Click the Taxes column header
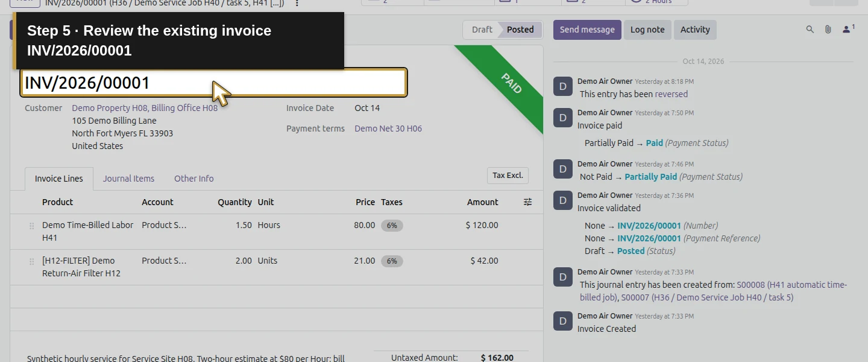This screenshot has width=868, height=362. pyautogui.click(x=392, y=202)
